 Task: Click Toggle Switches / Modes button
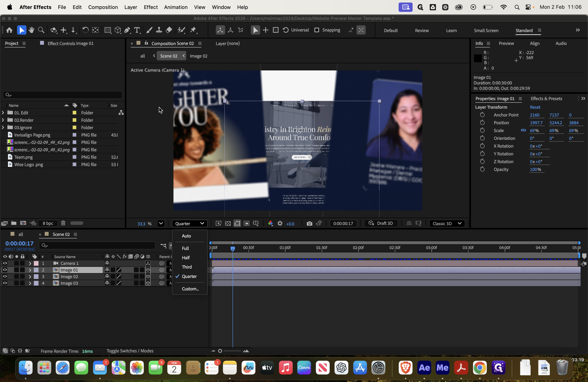pos(130,351)
